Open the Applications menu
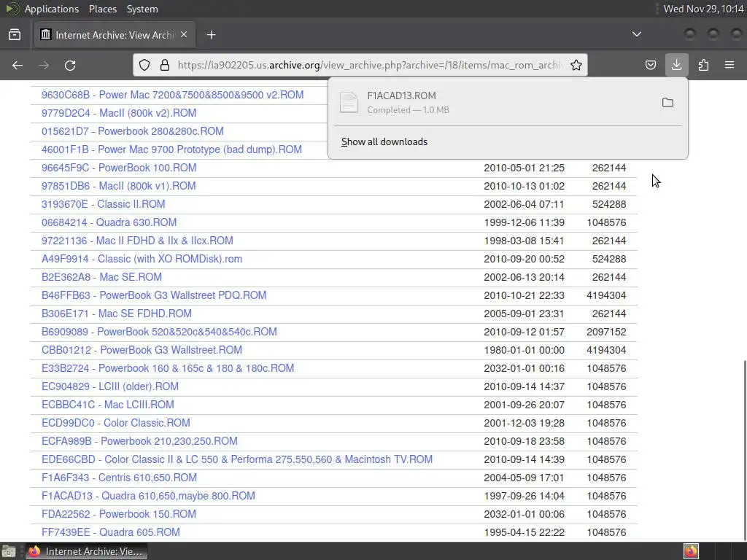Screen dimensions: 747x560 [x=52, y=9]
